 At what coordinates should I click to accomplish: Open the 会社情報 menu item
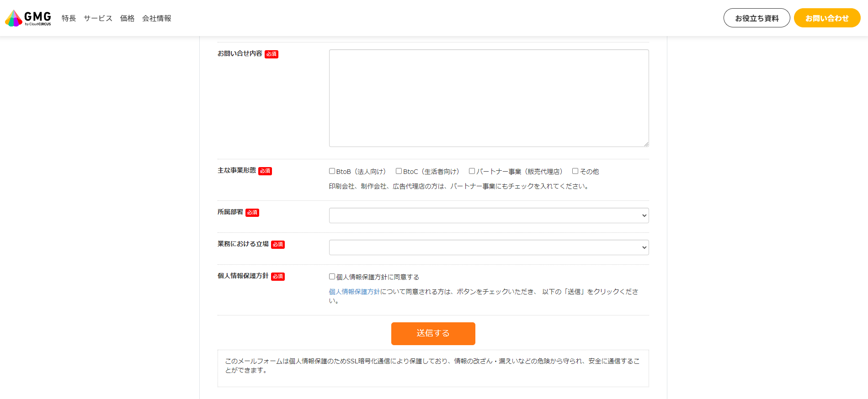(x=156, y=18)
